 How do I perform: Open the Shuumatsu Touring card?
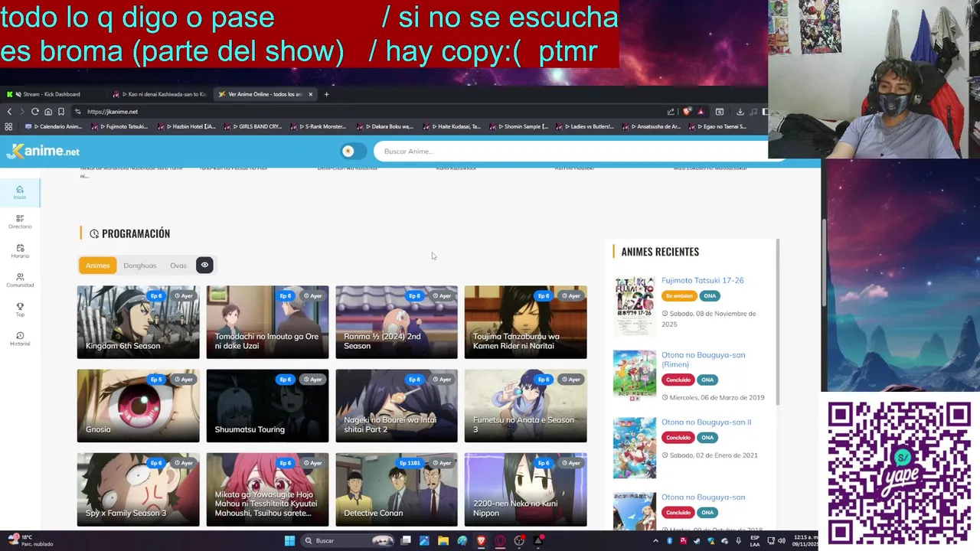(267, 406)
